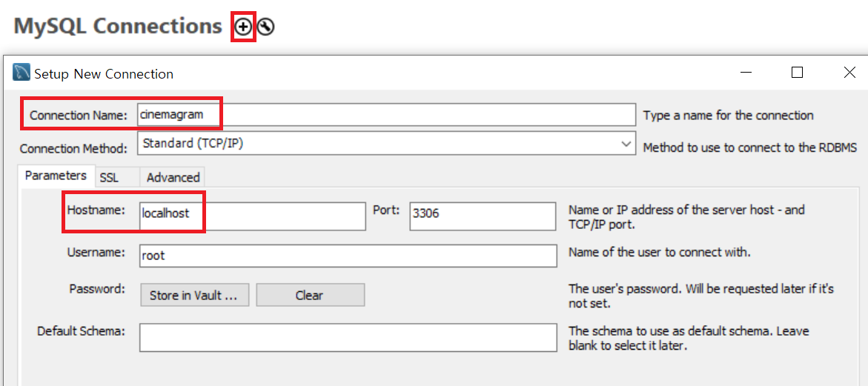Open the Connection Method dropdown
The image size is (868, 386).
(386, 144)
